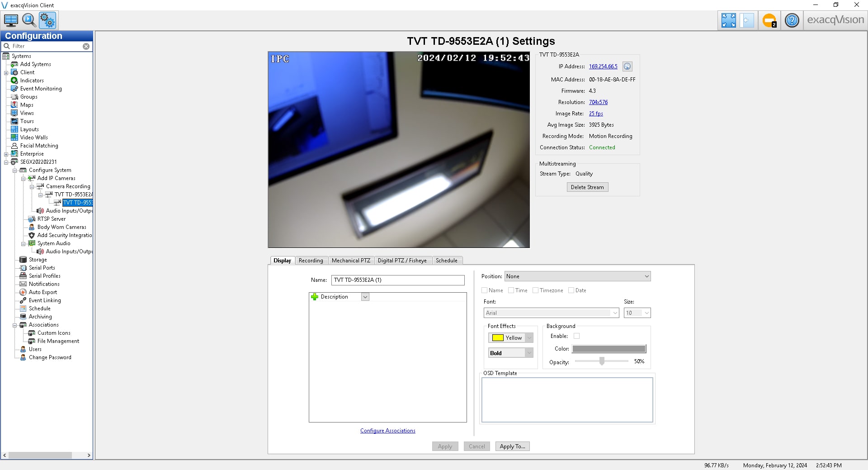The width and height of the screenshot is (868, 470).
Task: Select Maps icon in tree
Action: [x=14, y=105]
